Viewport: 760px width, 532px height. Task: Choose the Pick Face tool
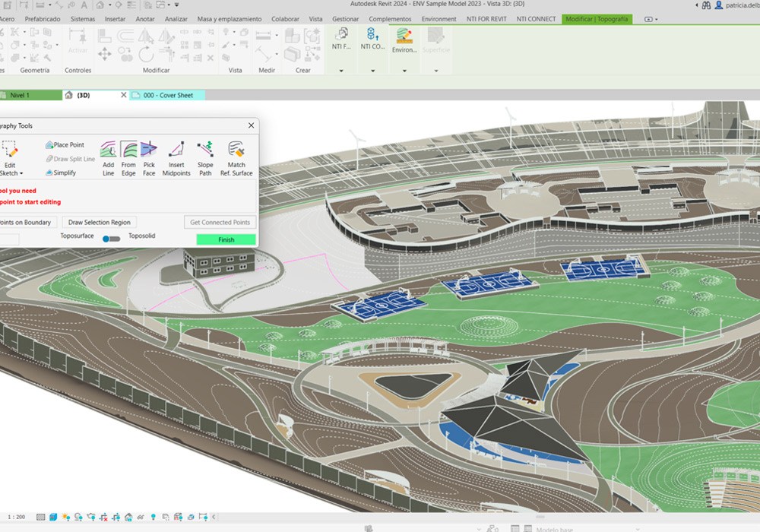[x=149, y=157]
